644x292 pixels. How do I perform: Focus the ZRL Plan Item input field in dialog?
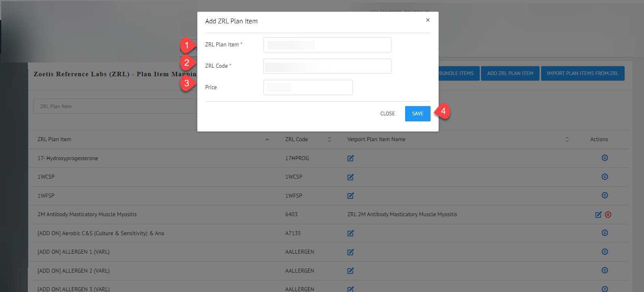[x=327, y=45]
